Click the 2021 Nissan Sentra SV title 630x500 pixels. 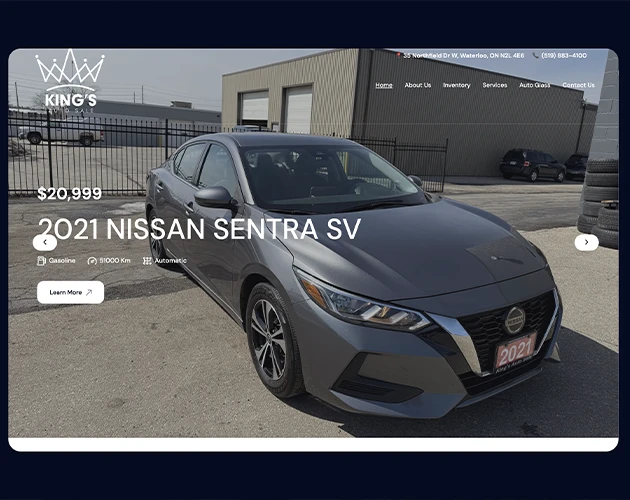click(200, 229)
